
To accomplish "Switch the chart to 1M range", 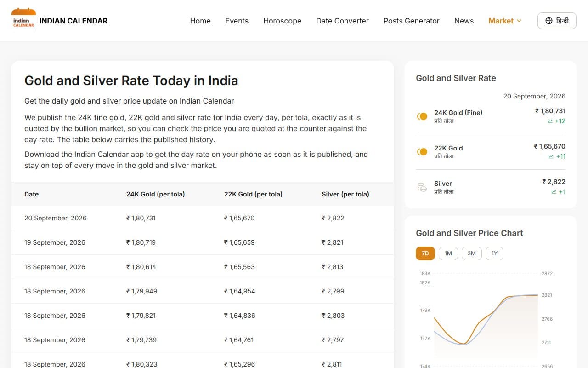I will point(448,253).
